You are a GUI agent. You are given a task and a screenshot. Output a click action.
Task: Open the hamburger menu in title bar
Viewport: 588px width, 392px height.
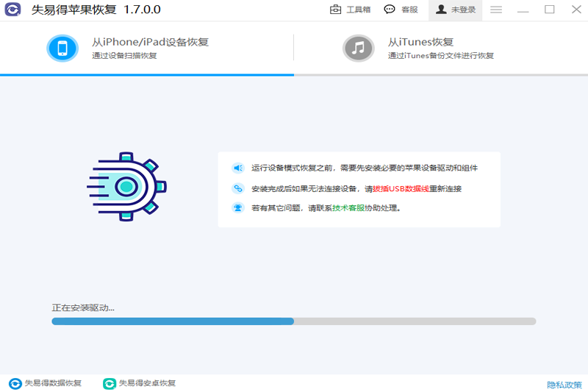(496, 10)
